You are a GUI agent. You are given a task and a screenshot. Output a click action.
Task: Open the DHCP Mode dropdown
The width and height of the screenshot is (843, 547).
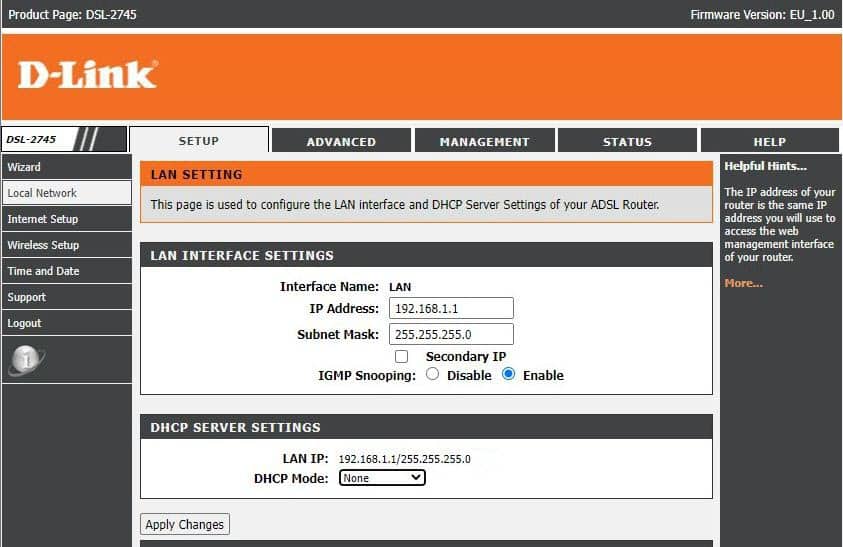click(x=382, y=478)
